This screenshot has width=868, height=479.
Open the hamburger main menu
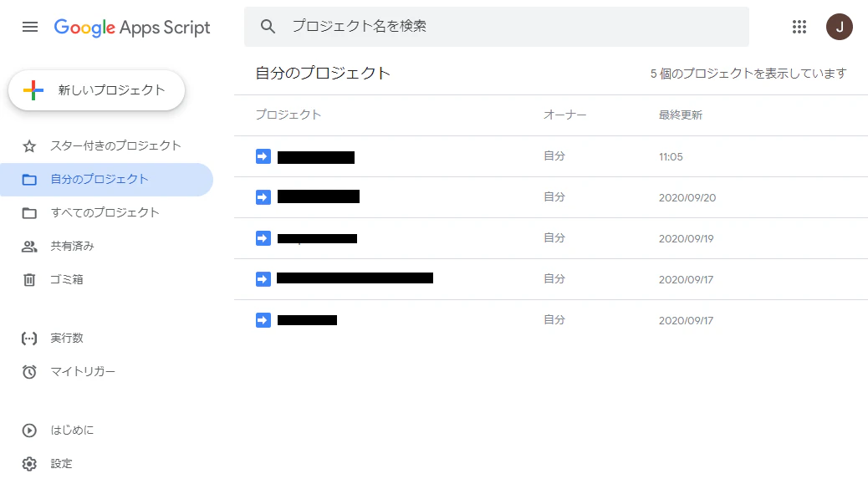click(x=30, y=27)
